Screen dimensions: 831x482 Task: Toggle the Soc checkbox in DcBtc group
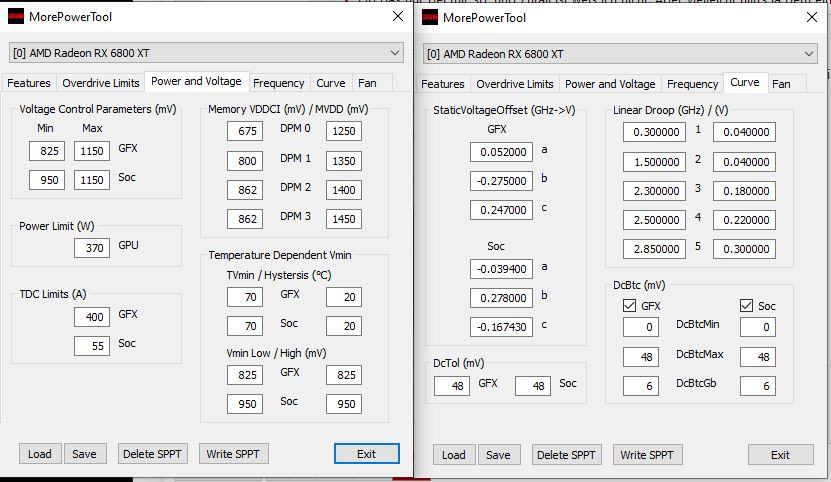tap(746, 305)
